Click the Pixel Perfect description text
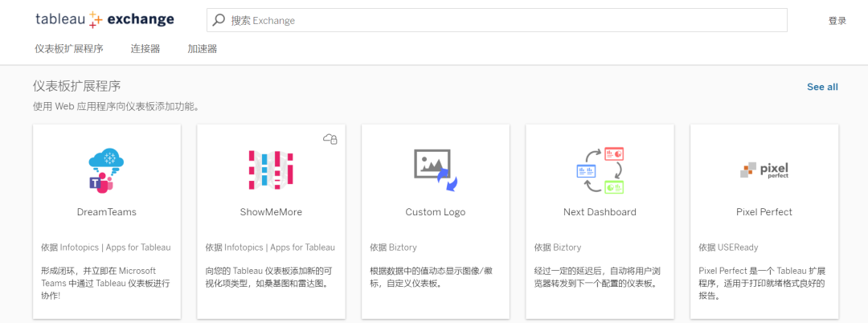Screen dimensions: 868x323 762,284
